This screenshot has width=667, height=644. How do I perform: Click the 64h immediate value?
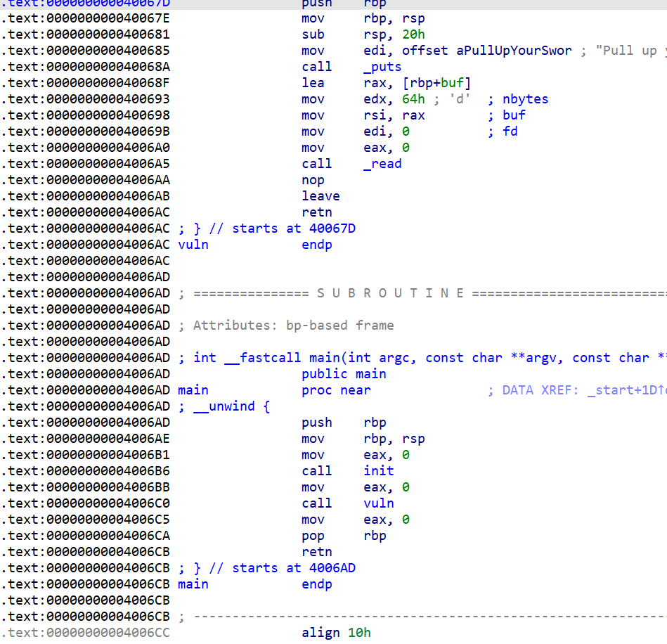tap(413, 99)
